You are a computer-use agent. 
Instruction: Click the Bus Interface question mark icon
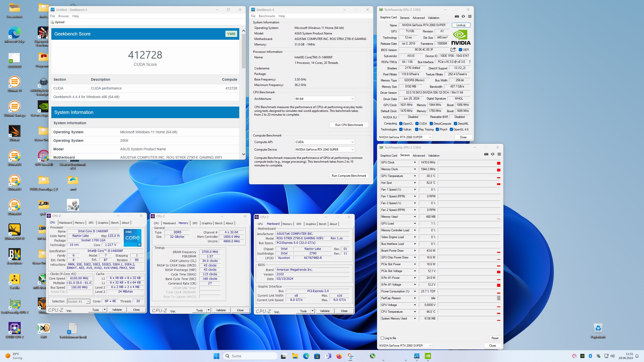[x=469, y=62]
